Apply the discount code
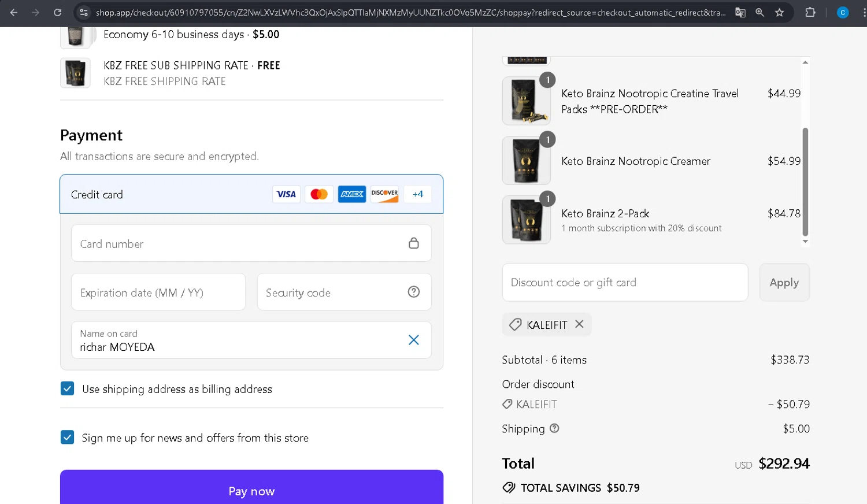This screenshot has height=504, width=867. (784, 282)
